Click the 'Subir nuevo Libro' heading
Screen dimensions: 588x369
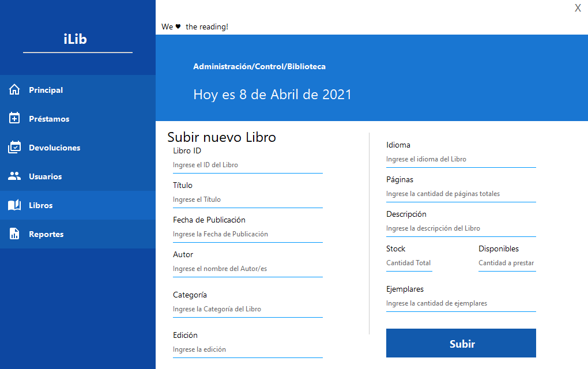point(221,137)
